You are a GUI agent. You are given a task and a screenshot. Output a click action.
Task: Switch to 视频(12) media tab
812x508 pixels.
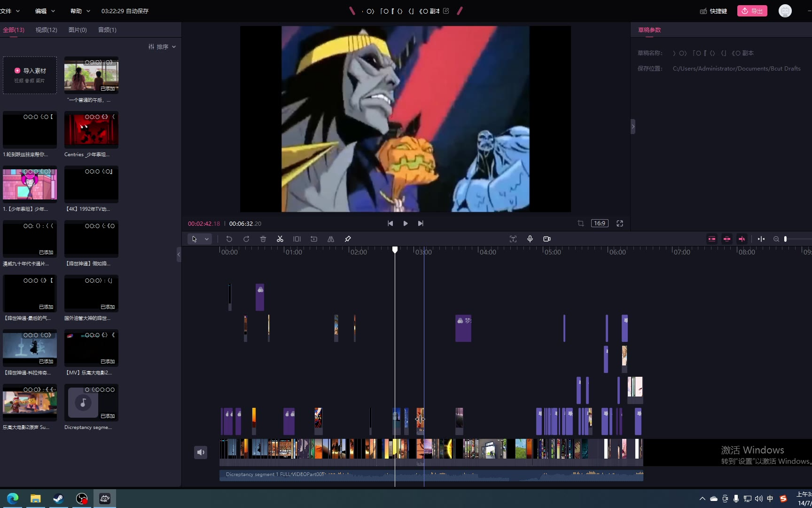pyautogui.click(x=47, y=30)
